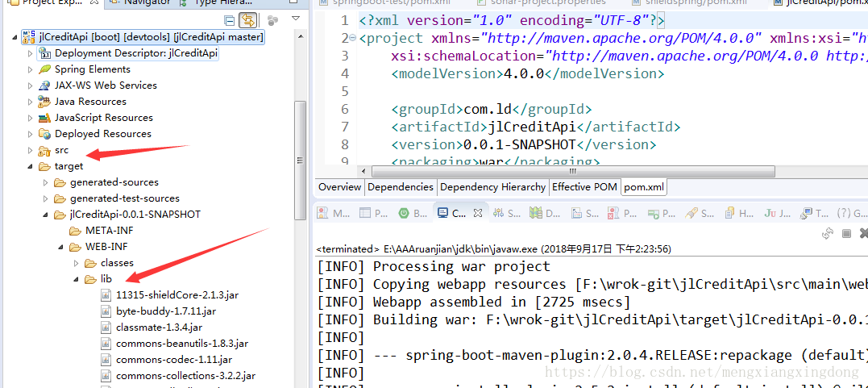
Task: Click the Collapse All icon in Project Explorer
Action: (x=230, y=20)
